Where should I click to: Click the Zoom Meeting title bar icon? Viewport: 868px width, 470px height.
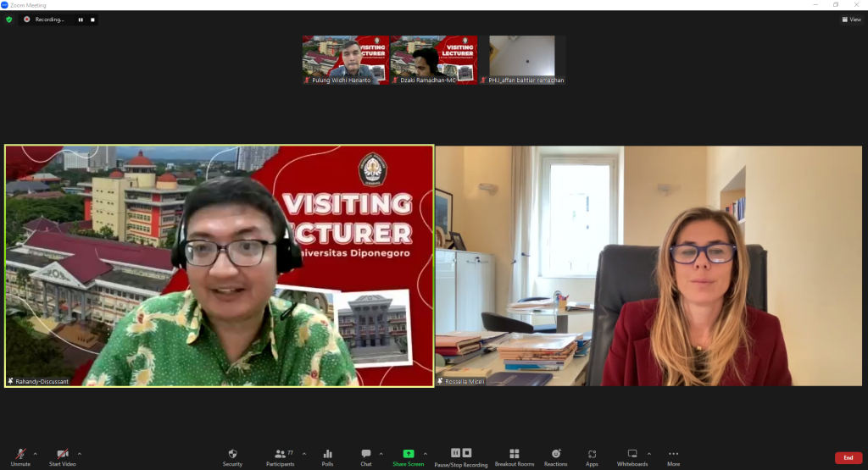click(x=4, y=5)
